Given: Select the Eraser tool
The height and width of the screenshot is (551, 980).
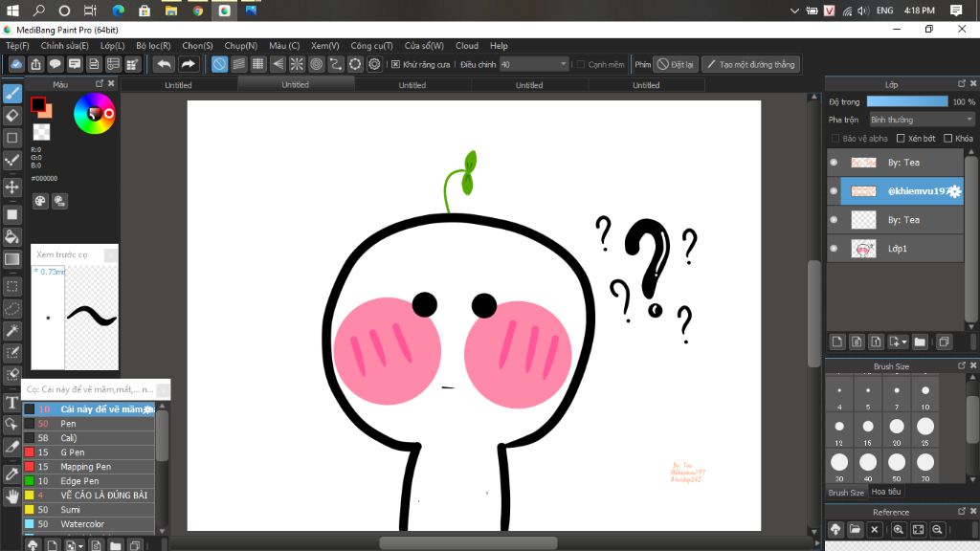Looking at the screenshot, I should (x=11, y=116).
